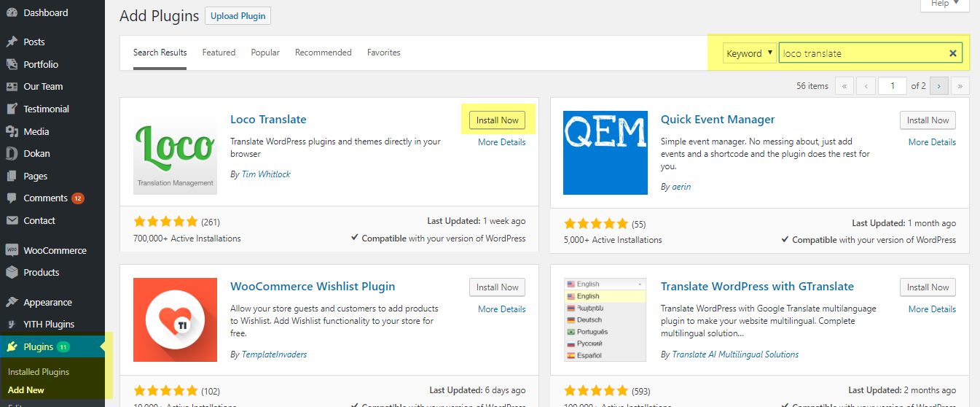Open author Tim Whitlock link
980x407 pixels.
(266, 174)
